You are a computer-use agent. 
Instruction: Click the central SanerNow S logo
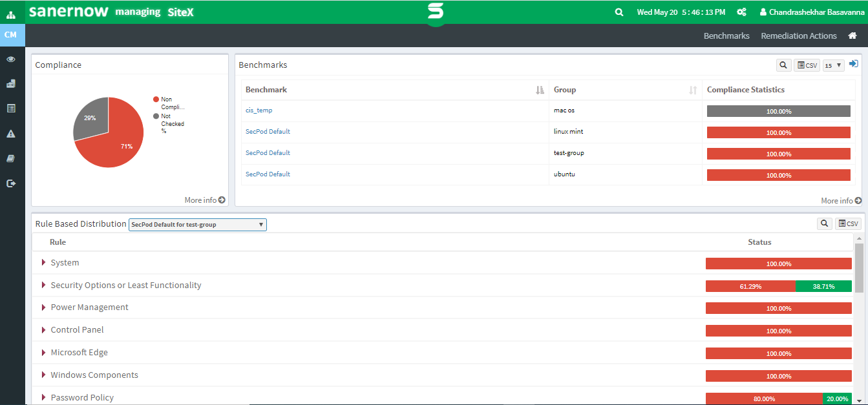(436, 12)
